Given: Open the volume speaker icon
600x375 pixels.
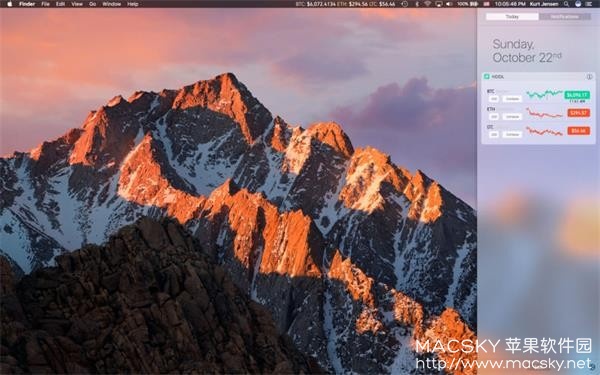Looking at the screenshot, I should (x=449, y=4).
